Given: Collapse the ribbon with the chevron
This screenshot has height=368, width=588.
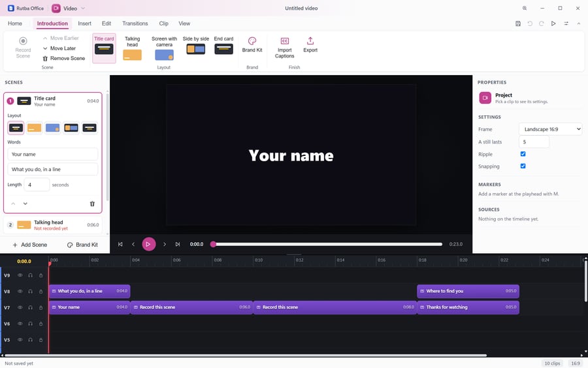Looking at the screenshot, I should click(x=579, y=23).
